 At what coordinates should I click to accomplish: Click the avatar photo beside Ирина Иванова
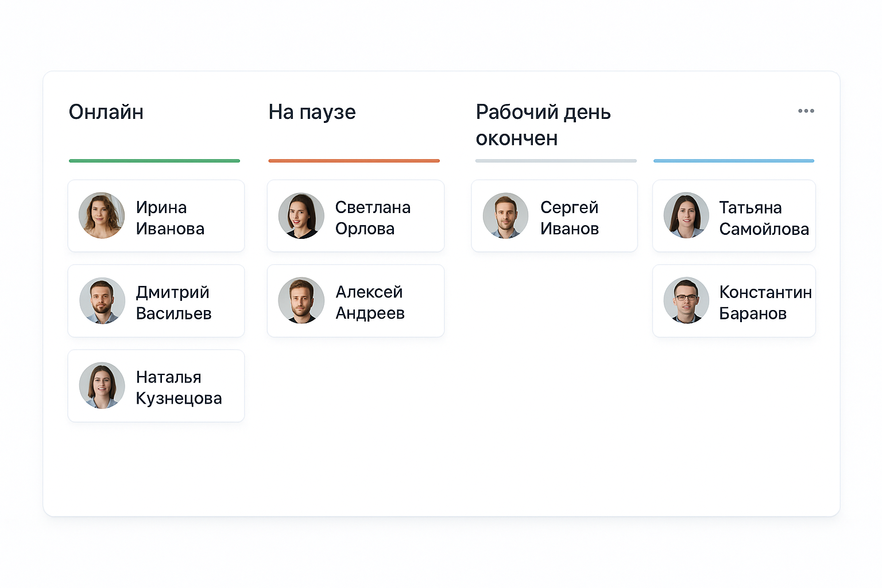tap(102, 215)
